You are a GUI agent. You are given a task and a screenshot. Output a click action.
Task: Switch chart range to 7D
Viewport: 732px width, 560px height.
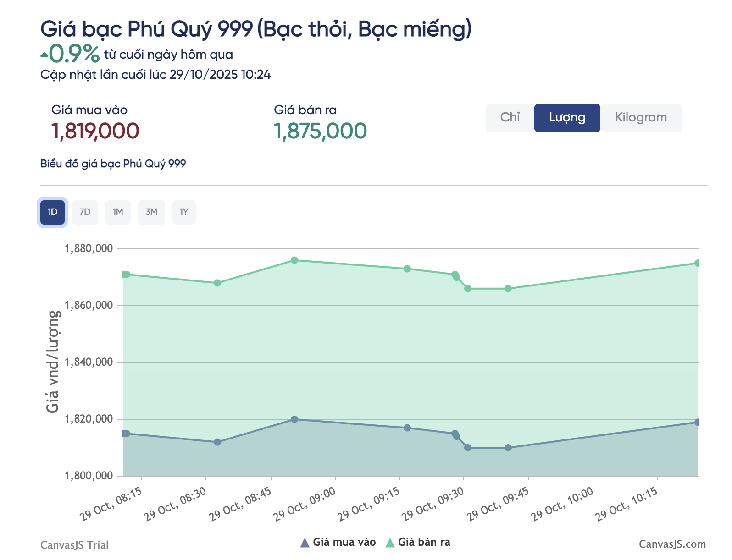(85, 212)
